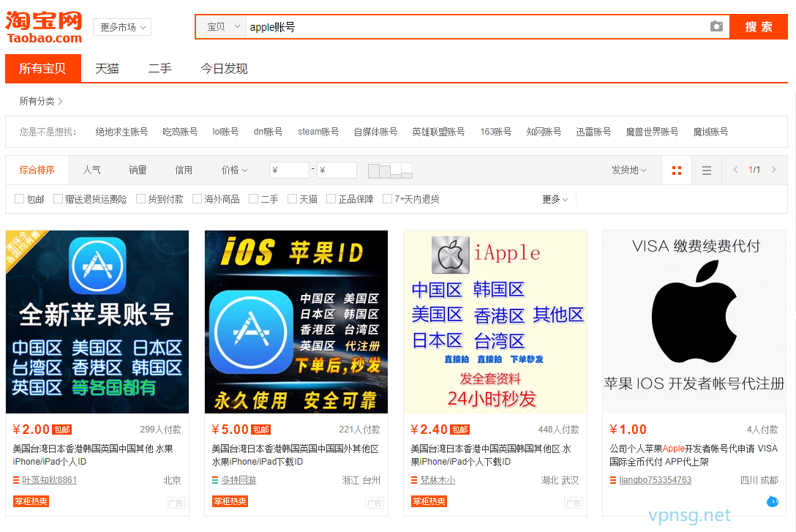Click shop icon beside liangbo753354763
Viewport: 796px width, 532px height.
pyautogui.click(x=613, y=480)
